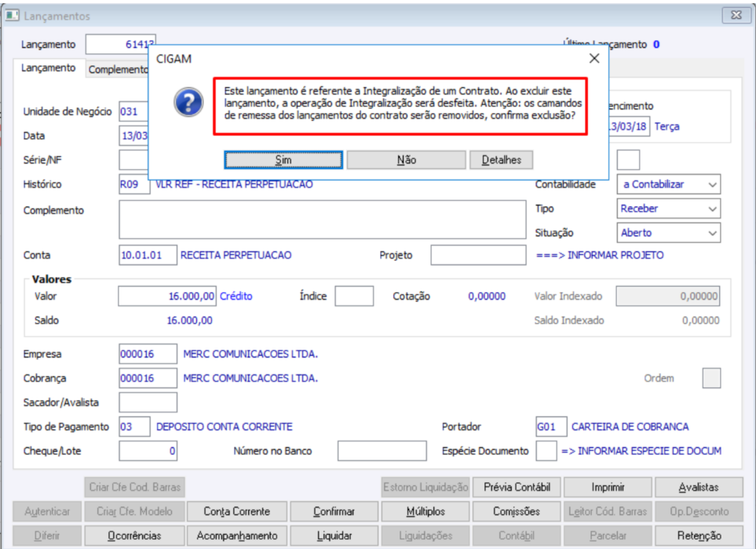Click the Diferir button
This screenshot has height=549, width=756.
pos(47,536)
